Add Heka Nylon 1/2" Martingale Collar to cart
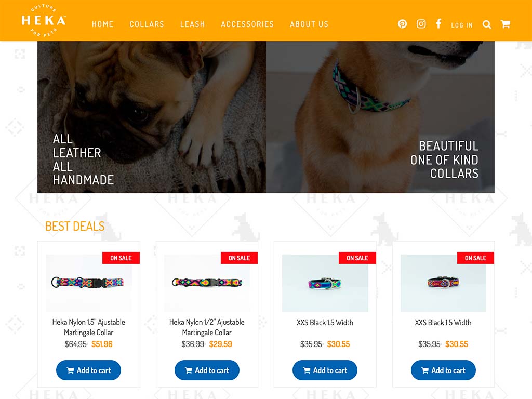 coord(207,370)
